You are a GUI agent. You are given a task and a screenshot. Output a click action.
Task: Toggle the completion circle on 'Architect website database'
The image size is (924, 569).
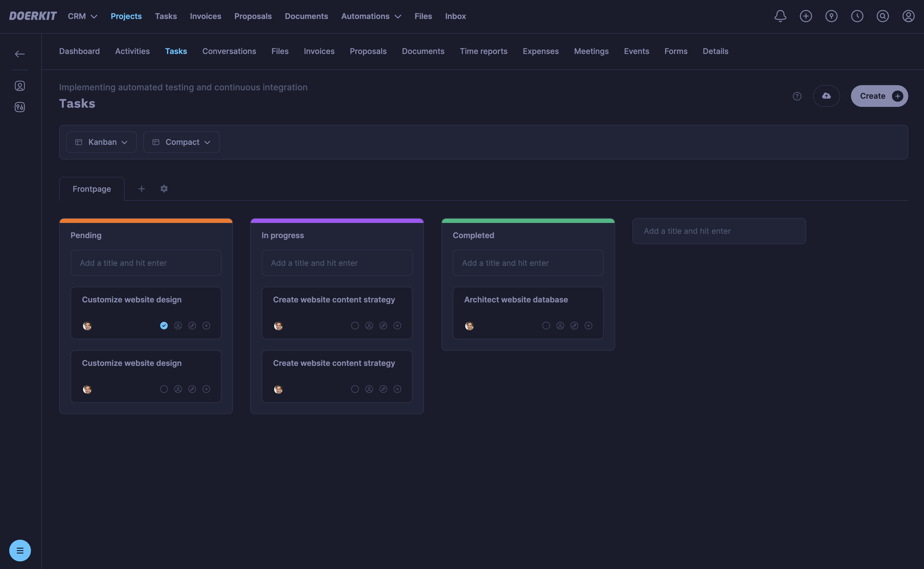546,325
